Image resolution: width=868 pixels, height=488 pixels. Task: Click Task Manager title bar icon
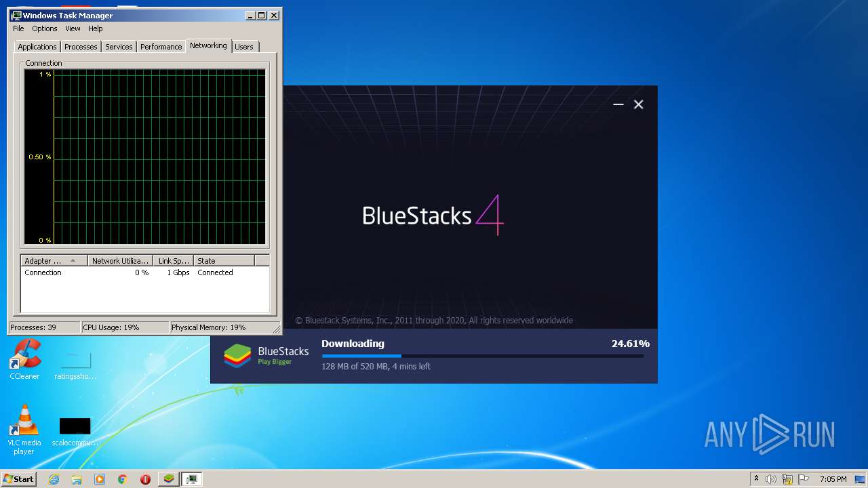16,15
